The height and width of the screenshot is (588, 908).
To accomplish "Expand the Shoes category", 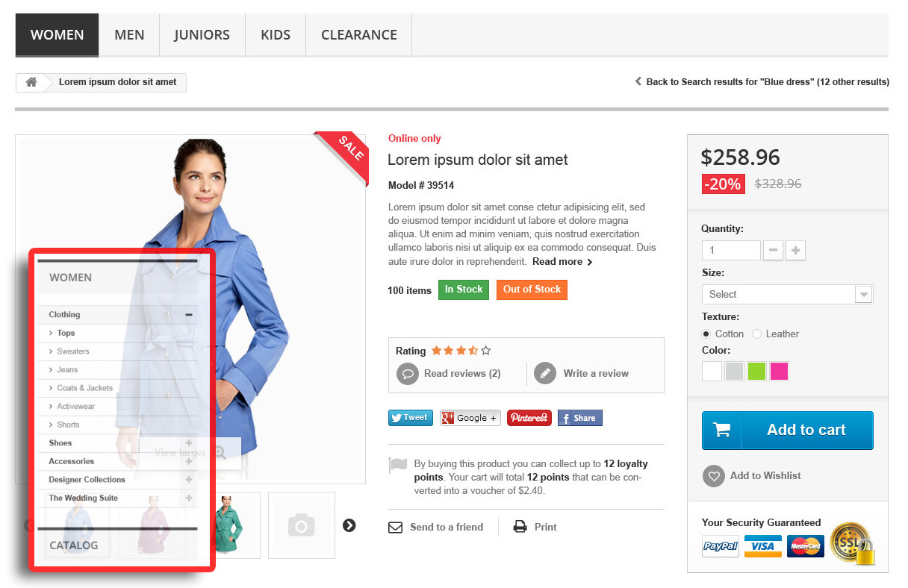I will click(x=189, y=443).
